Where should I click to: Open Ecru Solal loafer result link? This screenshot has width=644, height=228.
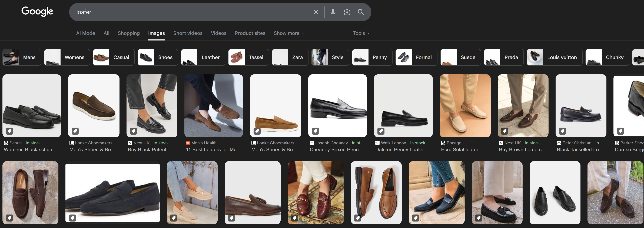coord(464,150)
